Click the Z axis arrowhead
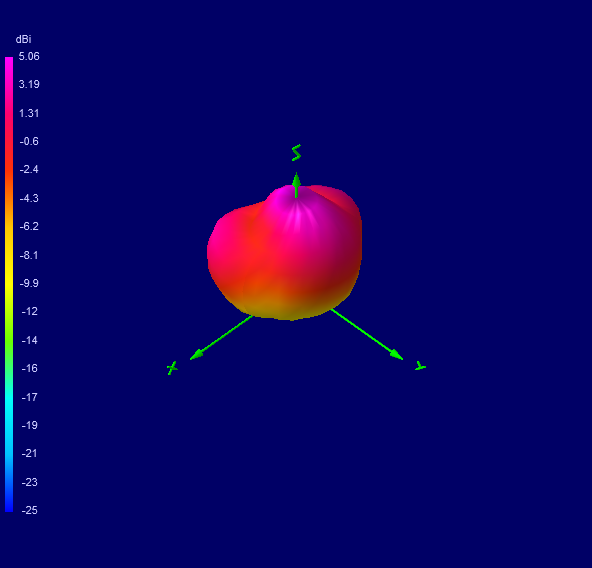The width and height of the screenshot is (592, 568). pos(296,180)
